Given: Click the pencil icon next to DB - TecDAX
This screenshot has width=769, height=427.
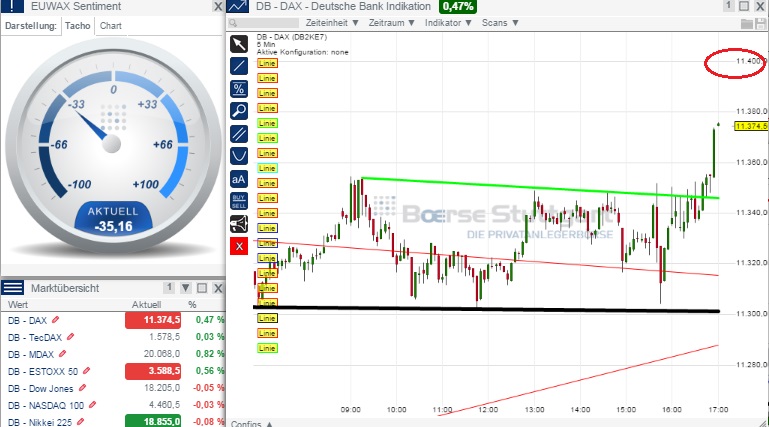Looking at the screenshot, I should [x=71, y=337].
